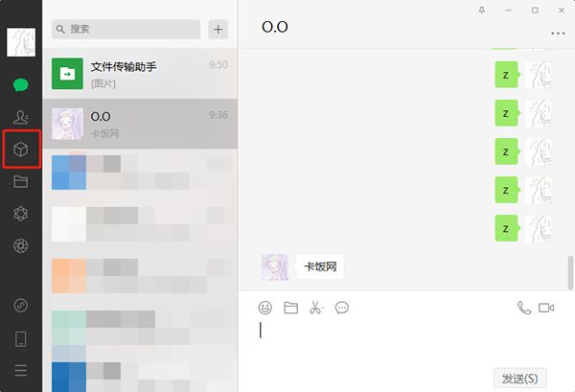Click the plus button to start group chat

click(x=218, y=30)
